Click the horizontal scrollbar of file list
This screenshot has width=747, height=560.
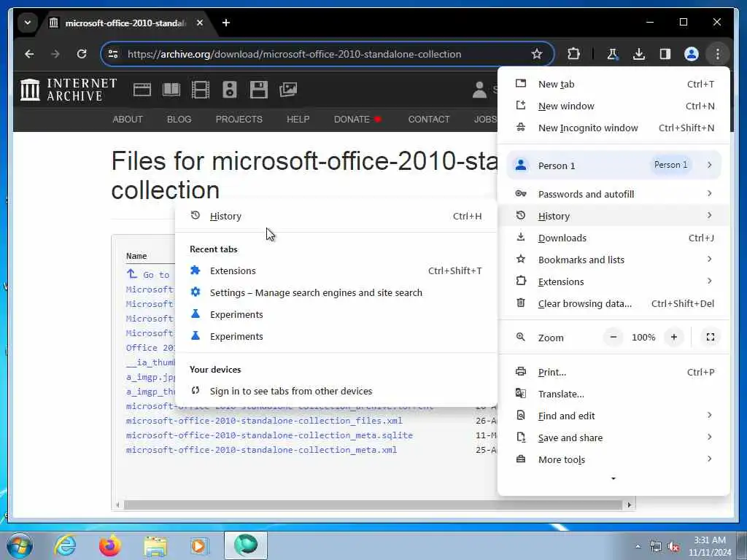pos(373,505)
